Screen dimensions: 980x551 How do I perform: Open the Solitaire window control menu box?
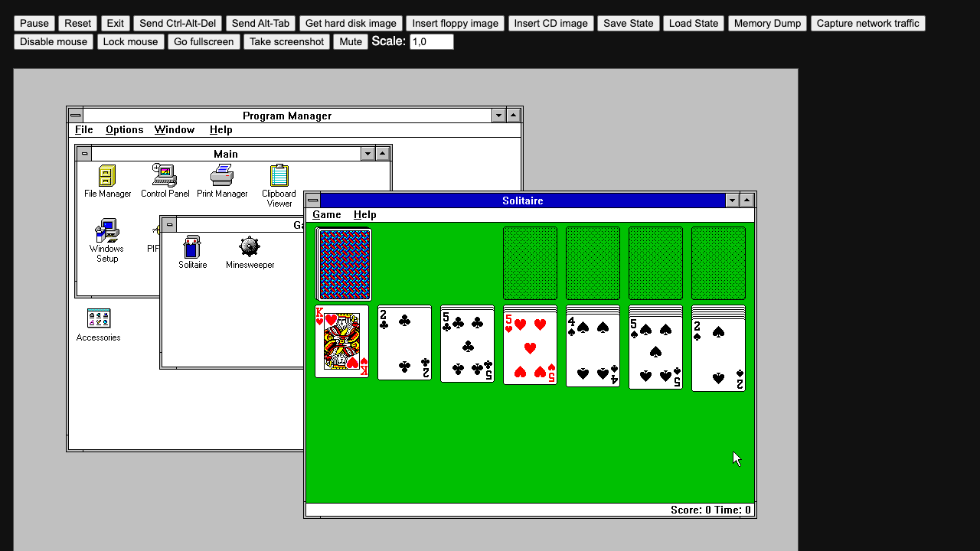[x=313, y=201]
